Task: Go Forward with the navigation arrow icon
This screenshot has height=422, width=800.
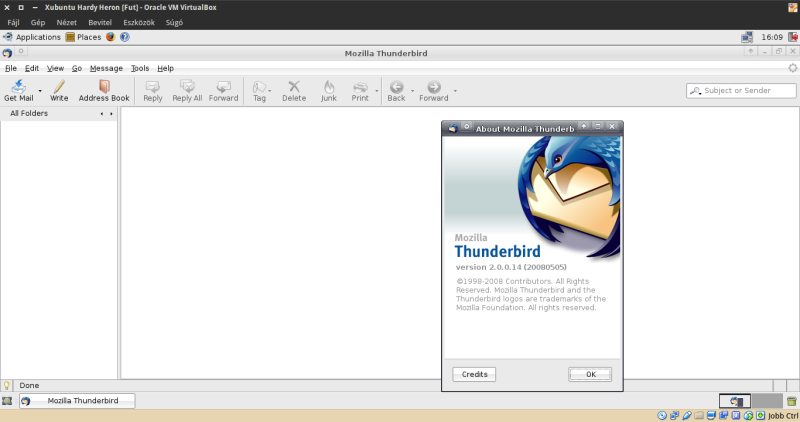Action: point(434,87)
